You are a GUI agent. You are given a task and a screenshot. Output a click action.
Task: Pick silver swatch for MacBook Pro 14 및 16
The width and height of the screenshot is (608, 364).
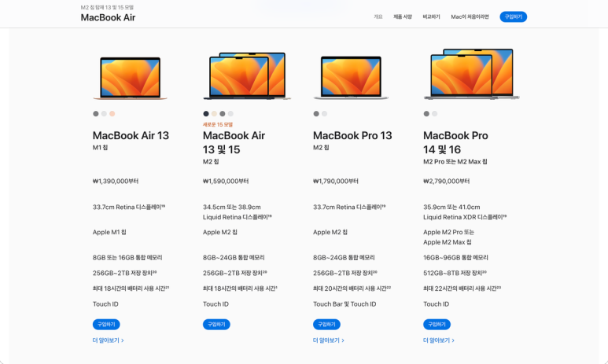[x=435, y=113]
